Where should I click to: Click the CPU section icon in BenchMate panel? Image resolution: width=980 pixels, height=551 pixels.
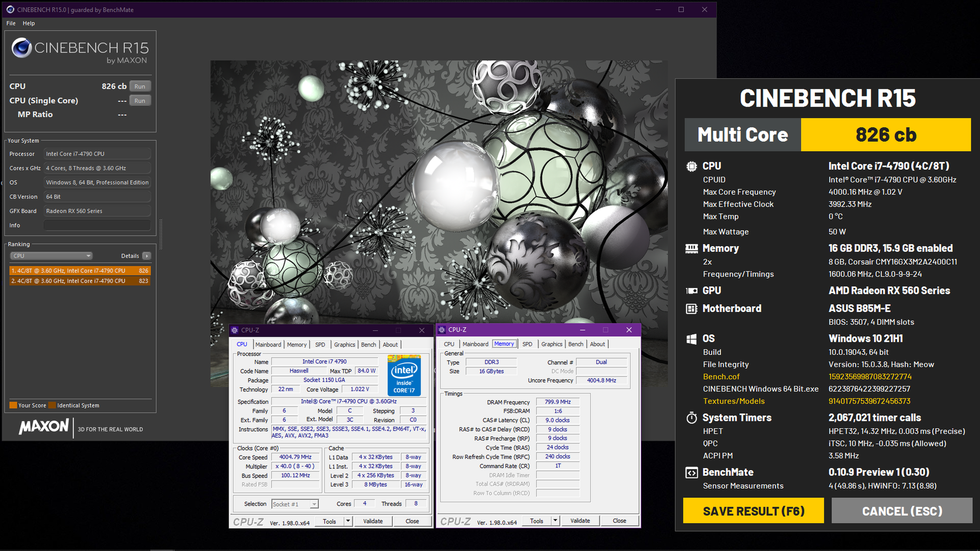tap(691, 166)
